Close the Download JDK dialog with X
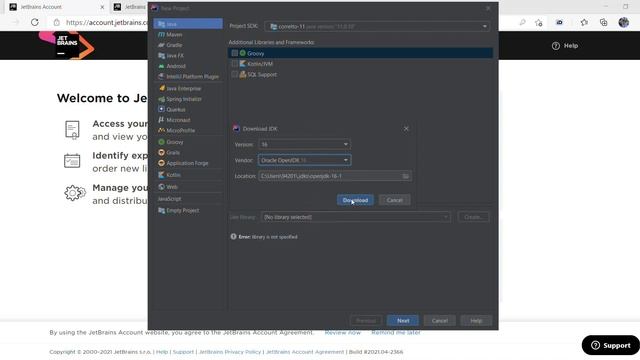 coord(406,129)
